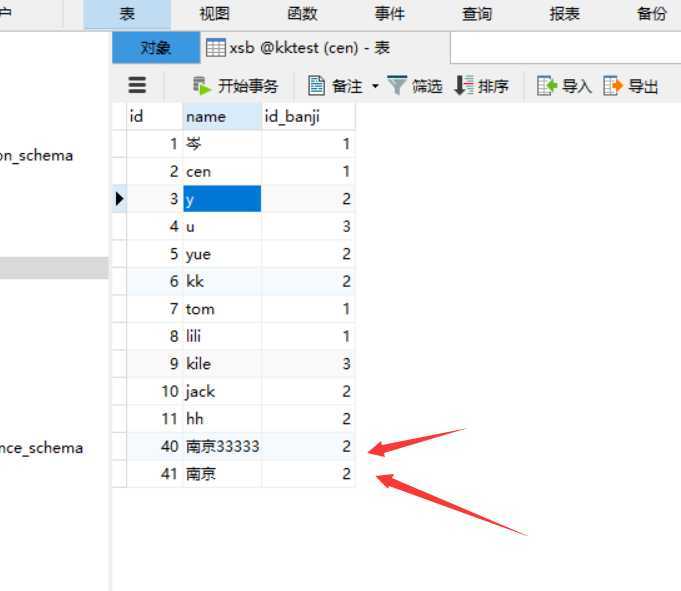Click the highlighted name cell y
This screenshot has height=591, width=681.
click(222, 199)
